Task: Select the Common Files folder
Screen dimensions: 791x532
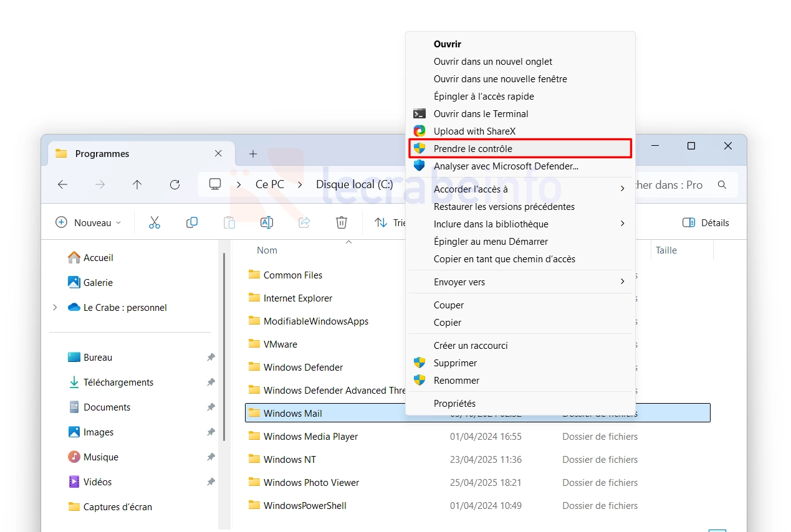Action: coord(293,275)
